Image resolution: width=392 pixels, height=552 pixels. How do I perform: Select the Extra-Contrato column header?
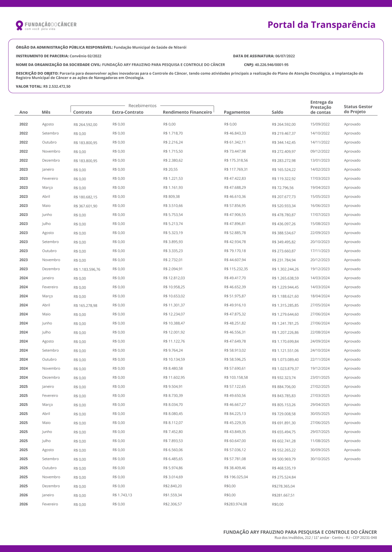(128, 112)
